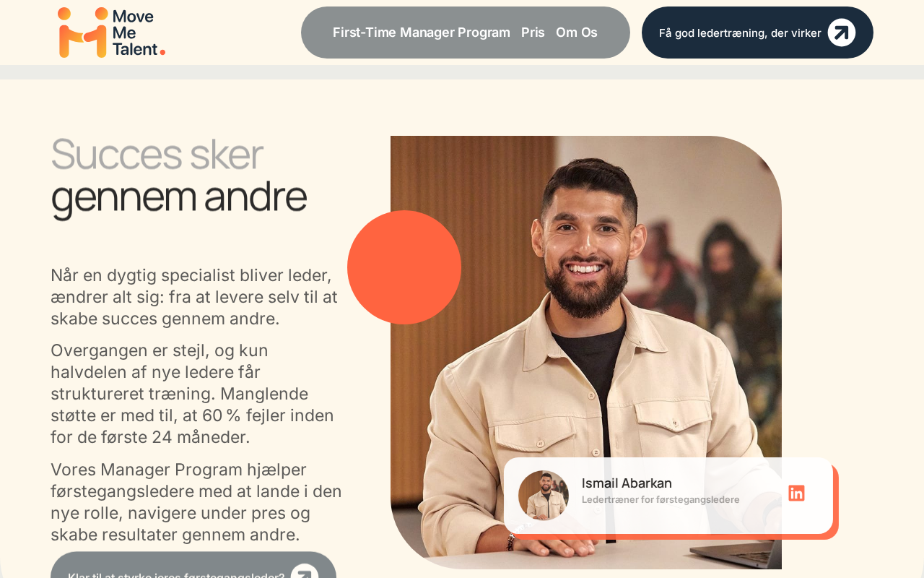Click "Få god ledertræning, der virker" button

point(757,33)
